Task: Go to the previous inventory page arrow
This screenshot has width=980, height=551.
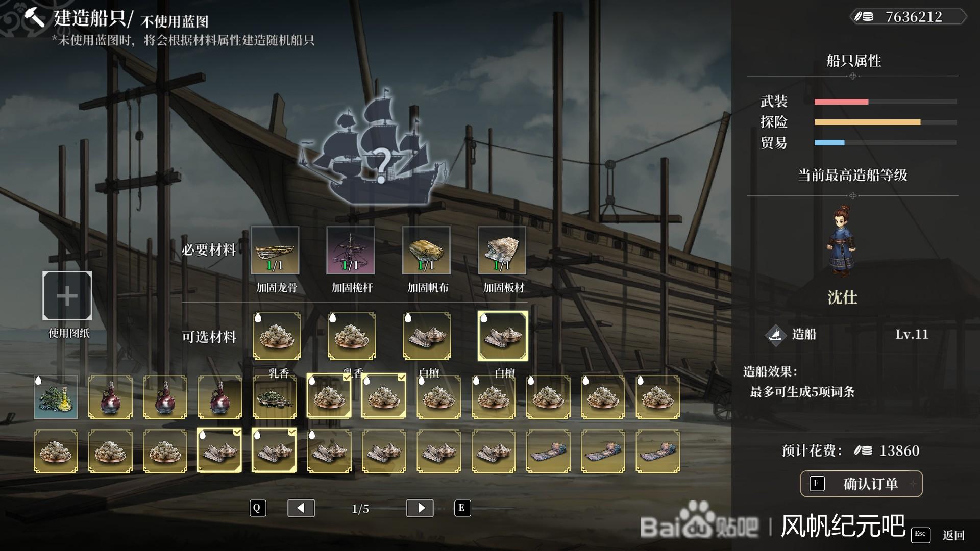Action: coord(301,508)
